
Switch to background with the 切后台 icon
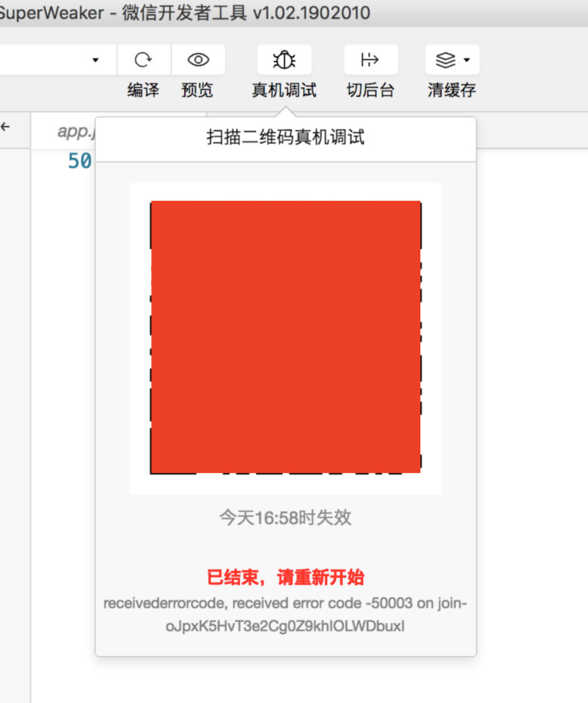pyautogui.click(x=371, y=60)
